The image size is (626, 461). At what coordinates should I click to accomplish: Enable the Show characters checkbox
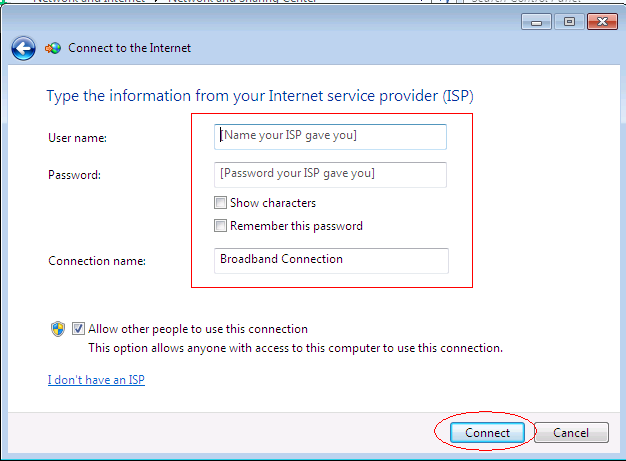(x=220, y=203)
